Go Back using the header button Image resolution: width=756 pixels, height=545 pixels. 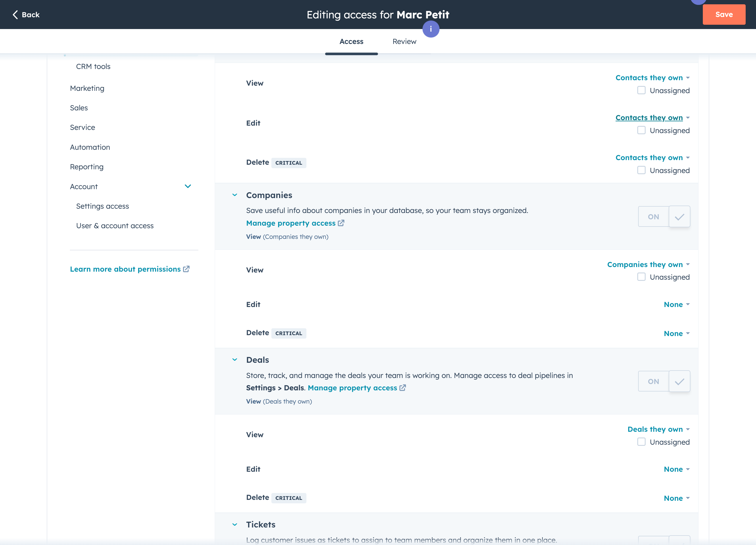(26, 14)
